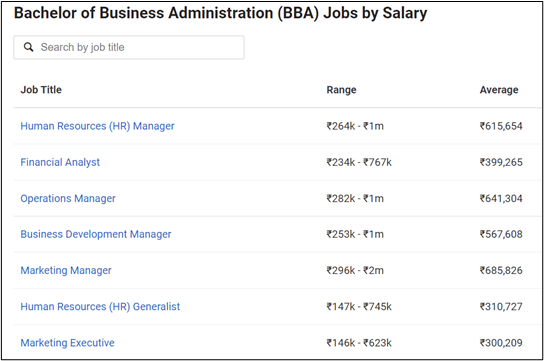Image resolution: width=544 pixels, height=361 pixels.
Task: Click the ₹615,654 average salary value
Action: [x=501, y=126]
